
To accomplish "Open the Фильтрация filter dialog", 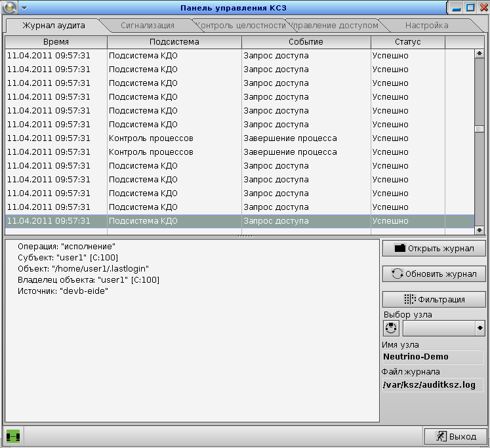I will pos(434,299).
